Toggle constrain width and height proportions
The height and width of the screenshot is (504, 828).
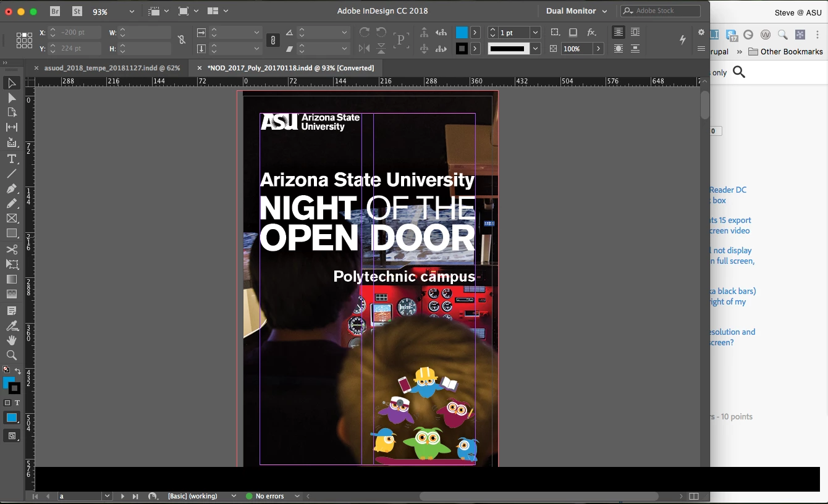click(181, 40)
